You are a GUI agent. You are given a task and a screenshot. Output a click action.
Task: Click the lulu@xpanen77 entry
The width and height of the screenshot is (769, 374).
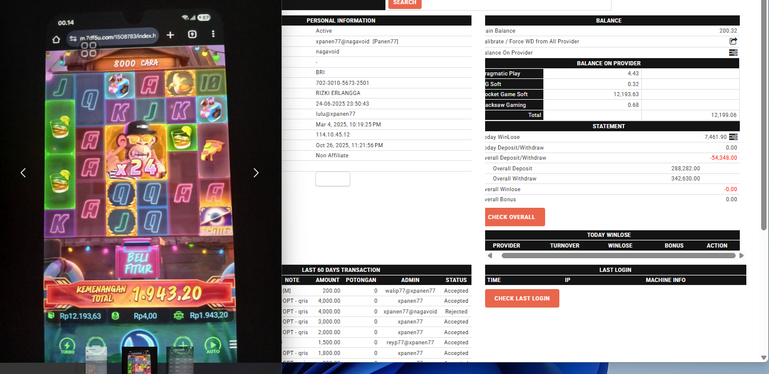pyautogui.click(x=335, y=114)
